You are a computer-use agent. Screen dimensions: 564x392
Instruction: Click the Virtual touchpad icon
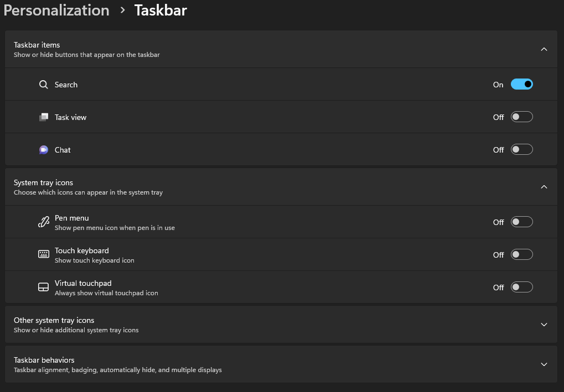tap(43, 287)
